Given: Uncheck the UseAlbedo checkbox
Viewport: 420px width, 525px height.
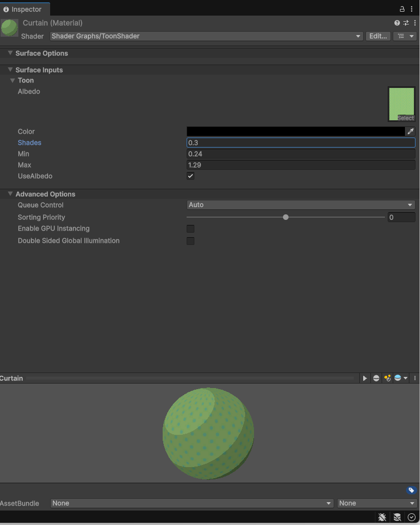Looking at the screenshot, I should pos(191,176).
